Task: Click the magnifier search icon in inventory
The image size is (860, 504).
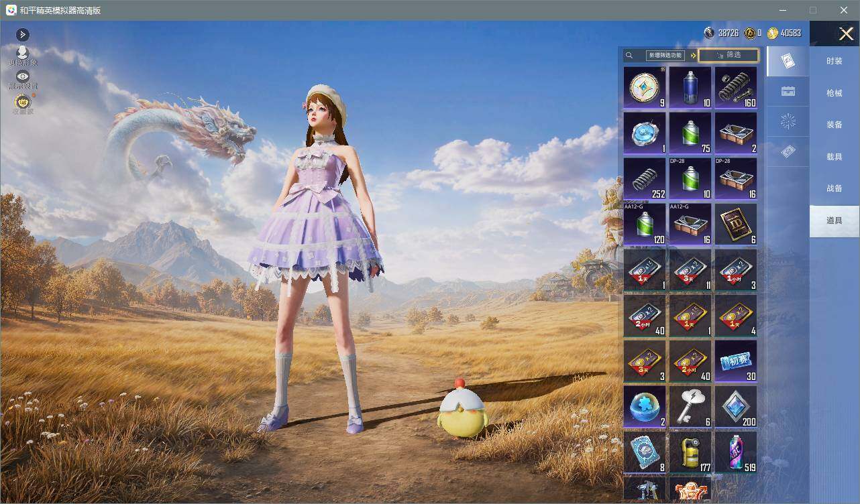Action: (x=629, y=56)
